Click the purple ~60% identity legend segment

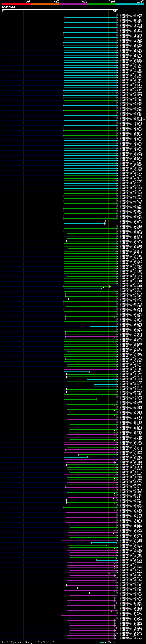[73, 4]
